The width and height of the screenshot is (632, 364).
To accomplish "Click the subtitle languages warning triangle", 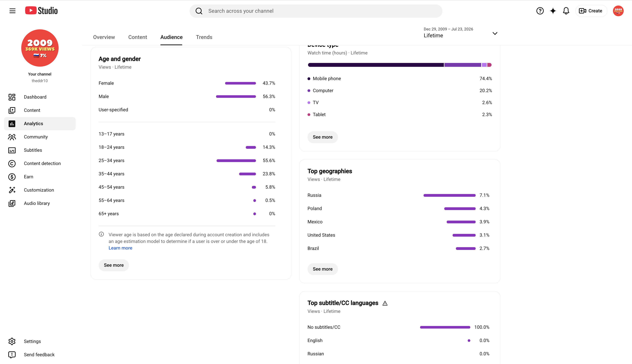I will click(x=385, y=303).
